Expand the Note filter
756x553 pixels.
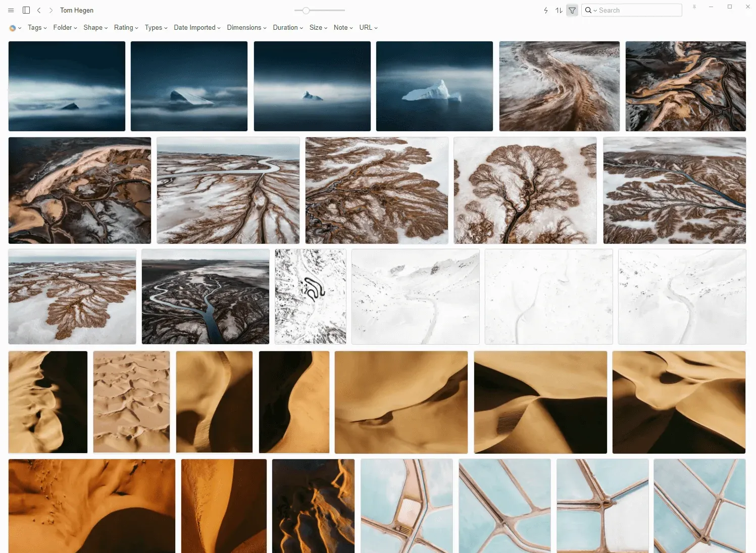[343, 28]
